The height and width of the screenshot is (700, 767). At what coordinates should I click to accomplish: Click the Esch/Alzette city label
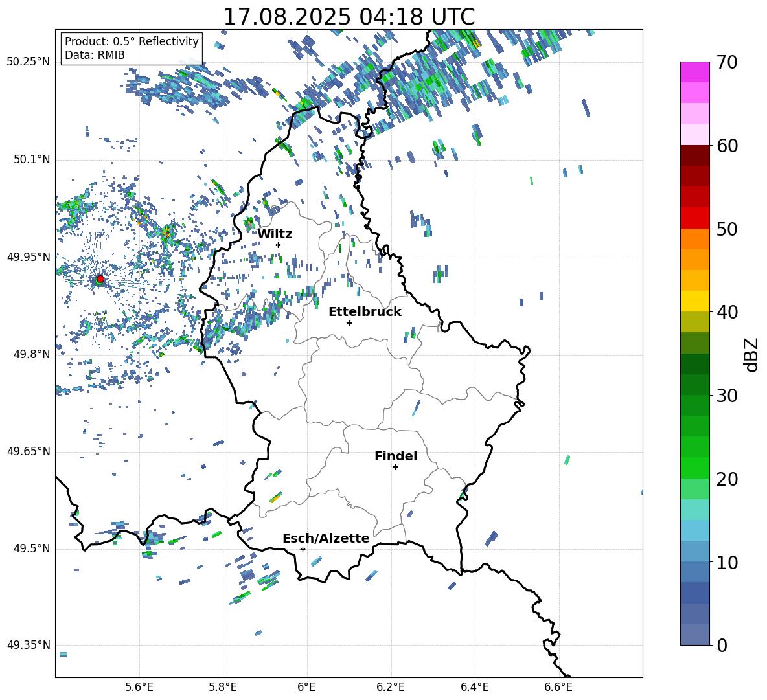click(326, 538)
